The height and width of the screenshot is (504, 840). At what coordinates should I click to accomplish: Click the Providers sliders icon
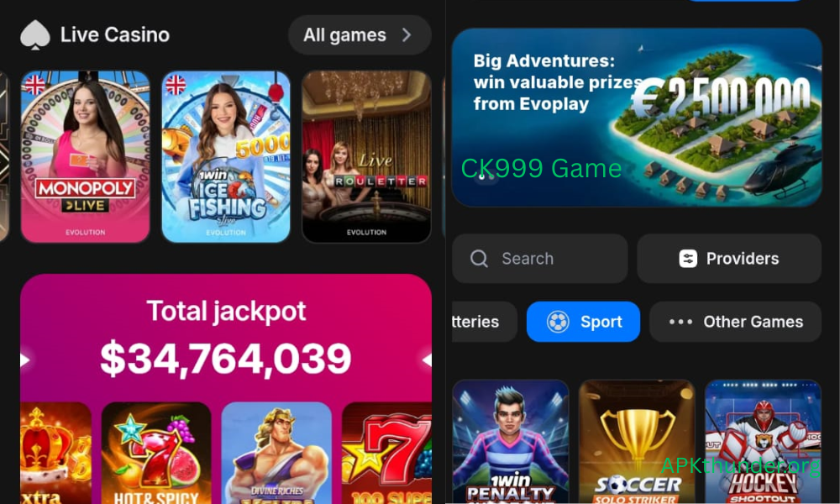(x=688, y=259)
